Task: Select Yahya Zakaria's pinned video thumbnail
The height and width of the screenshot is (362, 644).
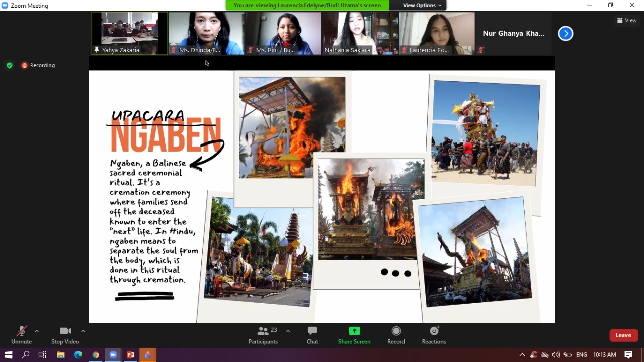Action: 130,33
